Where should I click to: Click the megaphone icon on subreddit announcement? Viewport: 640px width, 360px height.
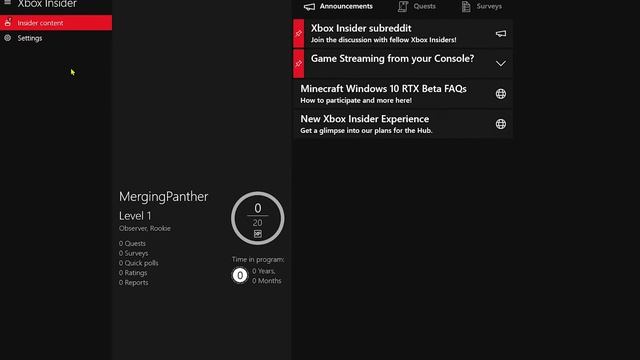click(501, 33)
